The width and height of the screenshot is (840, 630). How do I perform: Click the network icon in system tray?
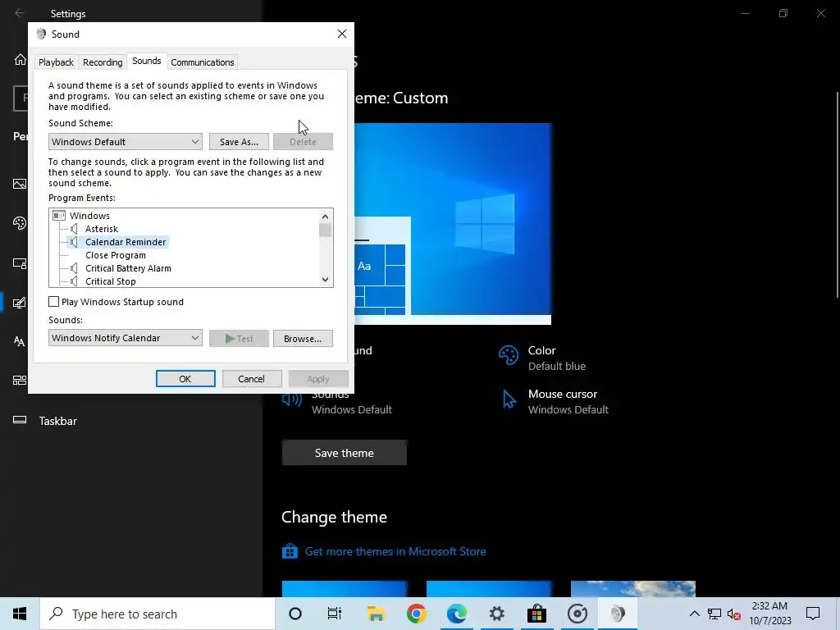(x=714, y=614)
